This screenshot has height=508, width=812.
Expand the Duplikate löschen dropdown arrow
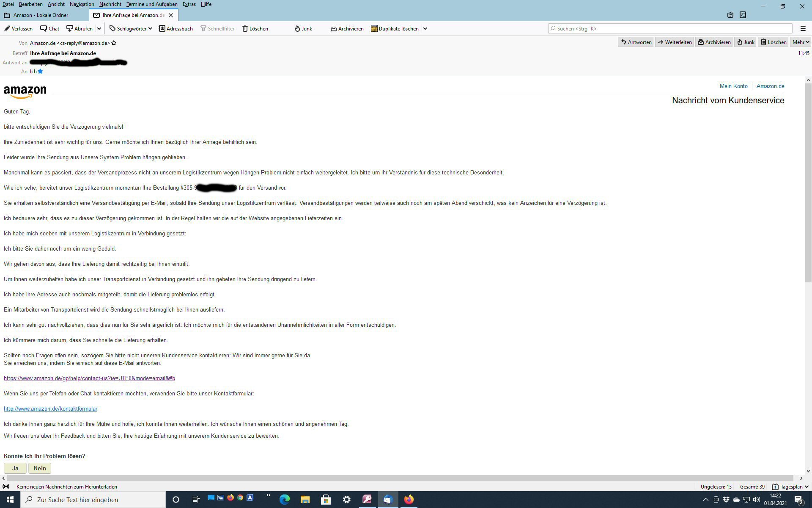tap(425, 29)
